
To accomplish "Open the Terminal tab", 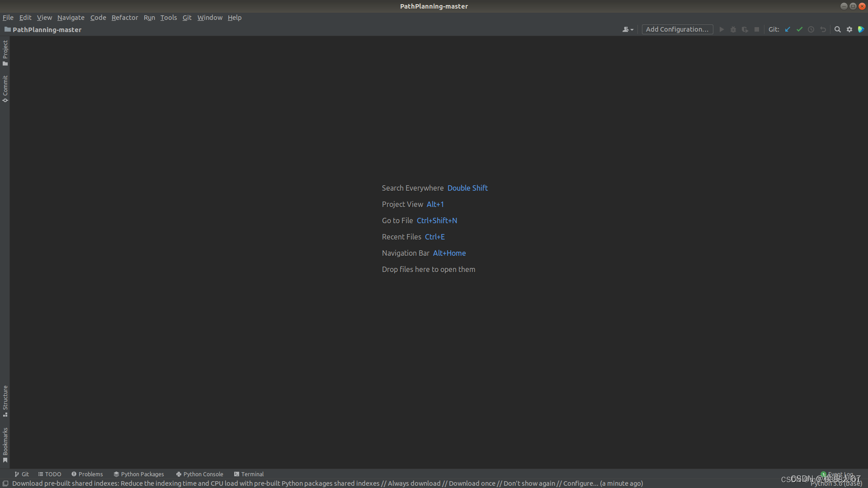I will 249,474.
